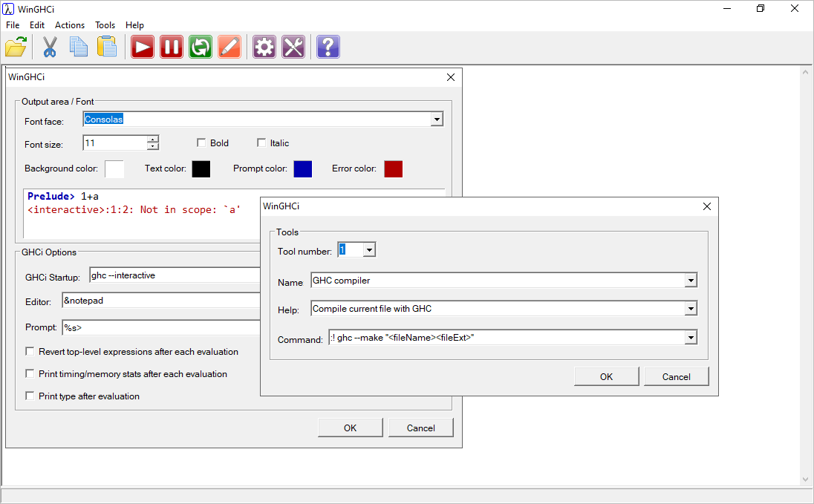Viewport: 814px width, 504px height.
Task: Open tools configuration wrench icon
Action: 293,47
